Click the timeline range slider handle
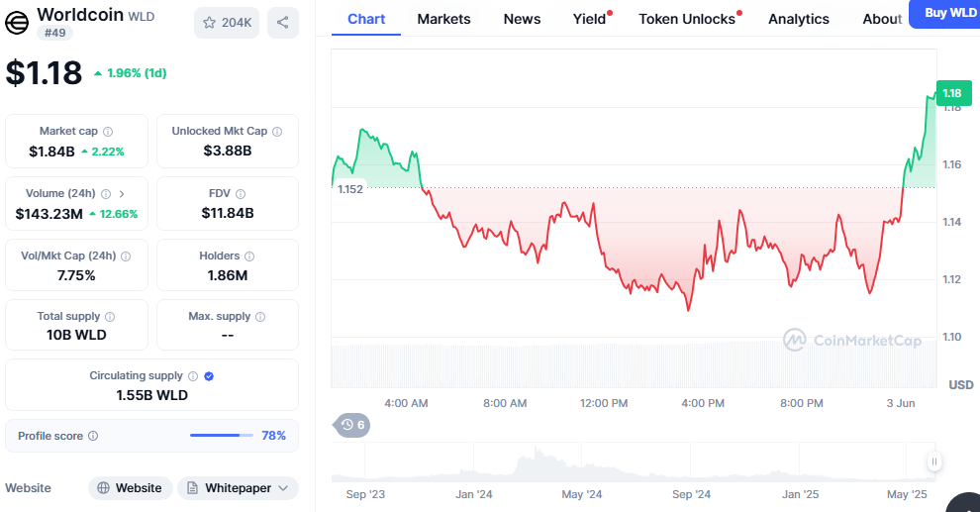 coord(933,461)
